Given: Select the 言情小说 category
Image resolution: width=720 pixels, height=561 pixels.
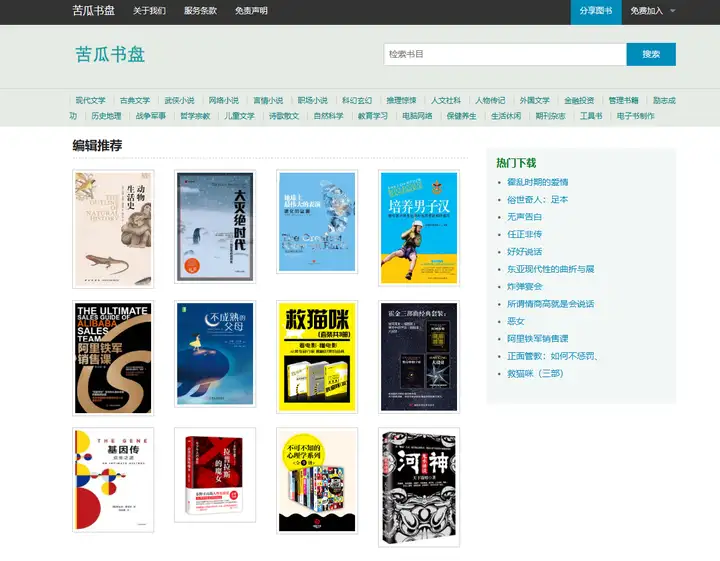Looking at the screenshot, I should (268, 100).
